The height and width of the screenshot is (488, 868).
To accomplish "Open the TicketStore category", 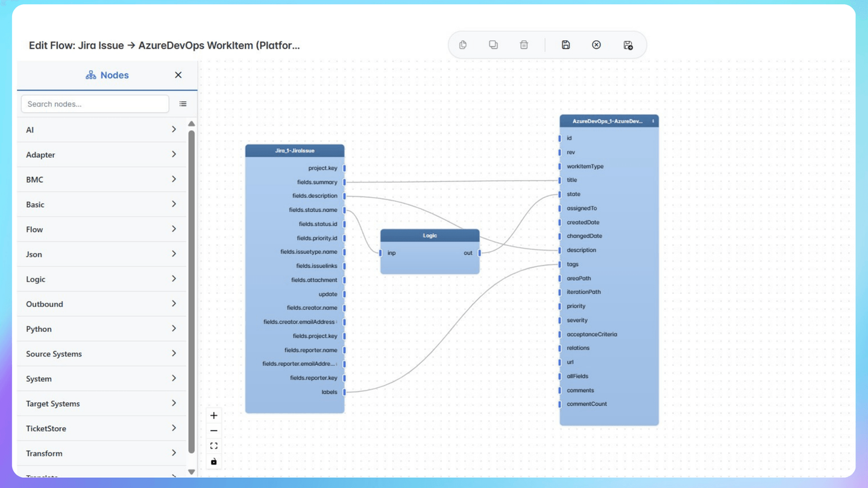I will (101, 428).
